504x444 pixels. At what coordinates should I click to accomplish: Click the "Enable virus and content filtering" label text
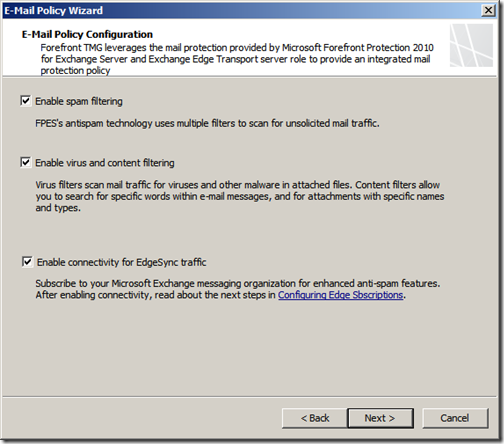(105, 163)
